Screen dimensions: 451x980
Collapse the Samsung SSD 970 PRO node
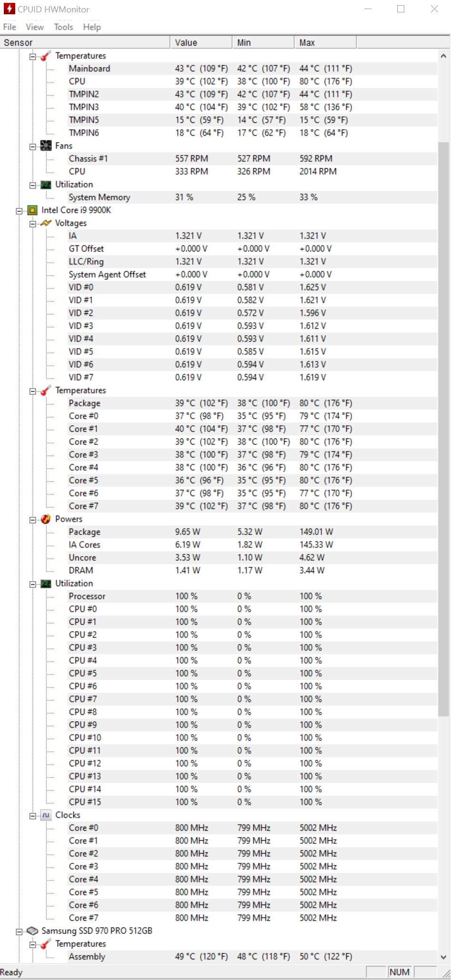click(x=19, y=931)
